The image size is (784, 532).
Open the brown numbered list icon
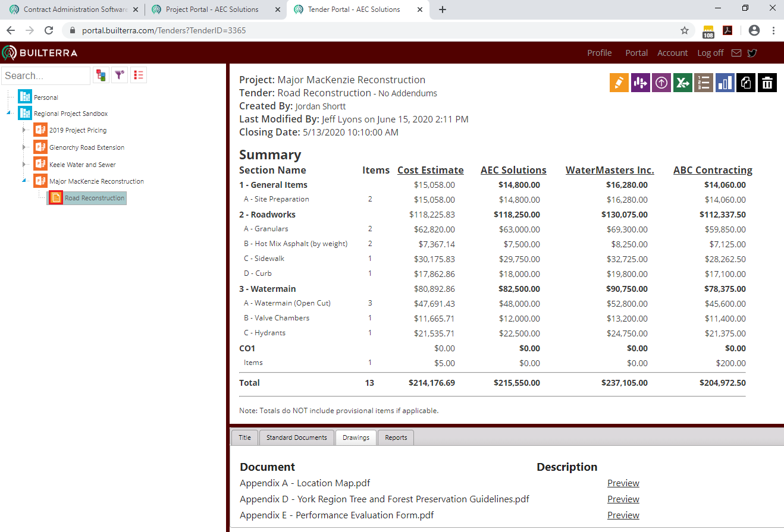[704, 83]
